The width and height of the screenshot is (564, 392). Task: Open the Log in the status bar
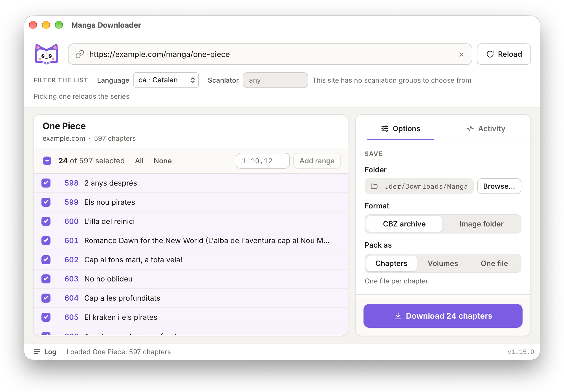(45, 352)
